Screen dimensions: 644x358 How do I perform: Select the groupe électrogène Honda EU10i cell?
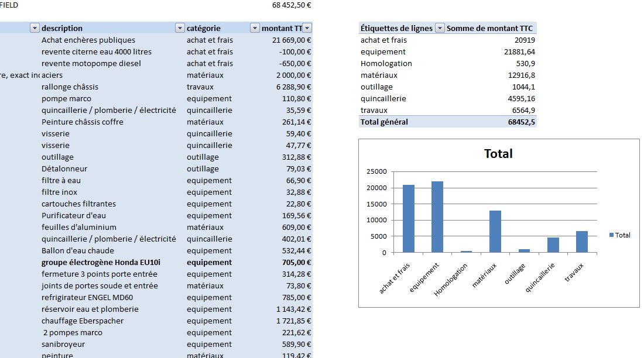pyautogui.click(x=101, y=262)
